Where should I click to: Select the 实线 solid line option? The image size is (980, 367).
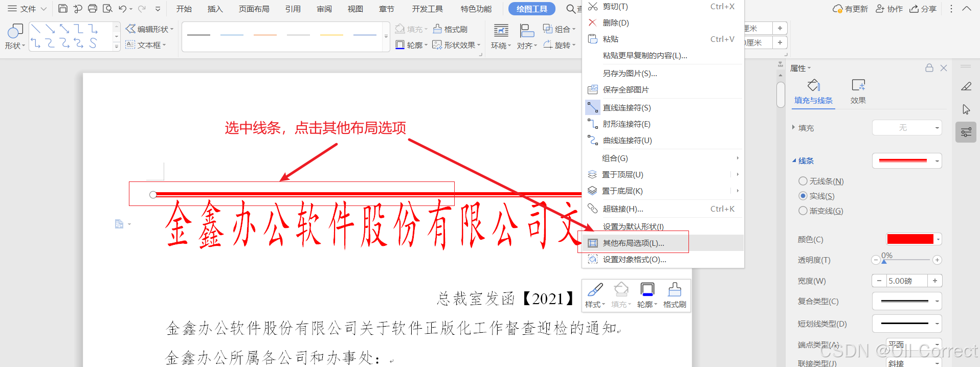point(816,196)
